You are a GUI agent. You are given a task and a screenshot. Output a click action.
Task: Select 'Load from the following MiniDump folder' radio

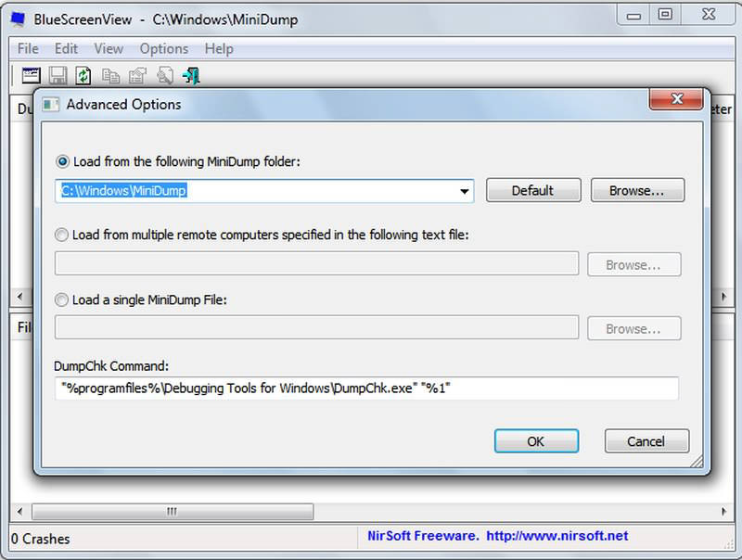(62, 161)
